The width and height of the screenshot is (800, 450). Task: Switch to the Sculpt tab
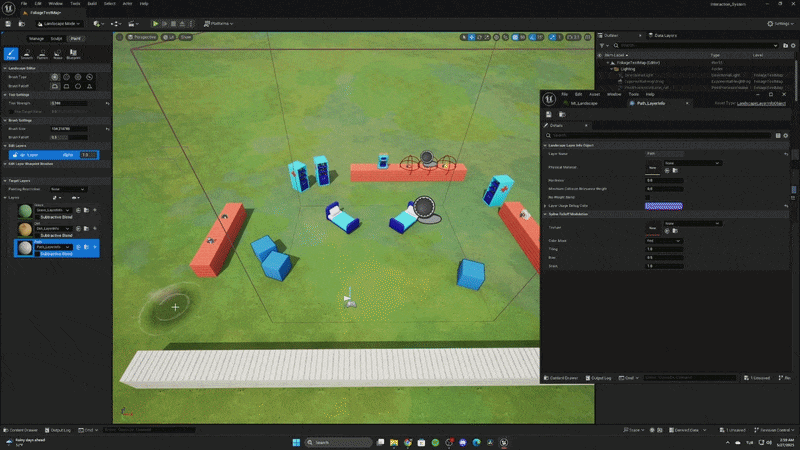(x=56, y=39)
